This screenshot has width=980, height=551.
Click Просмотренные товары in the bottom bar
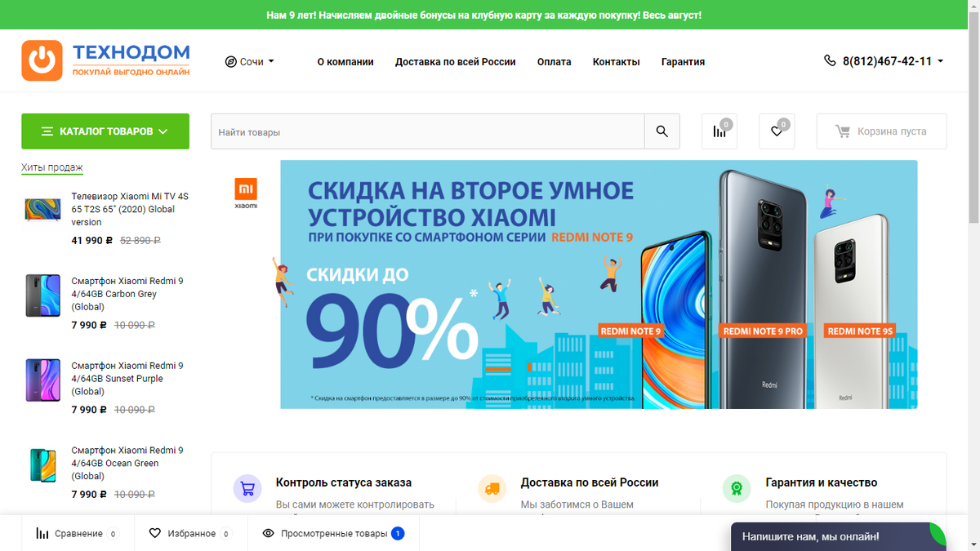coord(334,534)
